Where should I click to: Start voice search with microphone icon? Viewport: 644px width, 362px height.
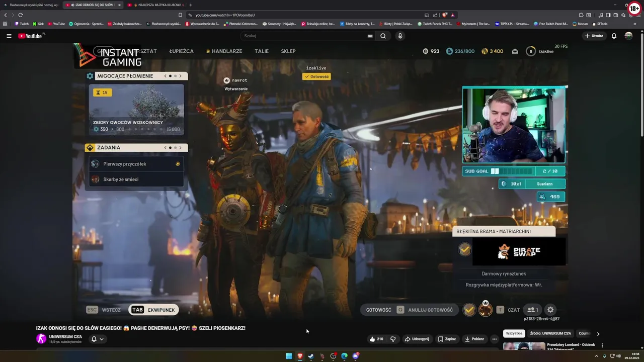coord(400,36)
